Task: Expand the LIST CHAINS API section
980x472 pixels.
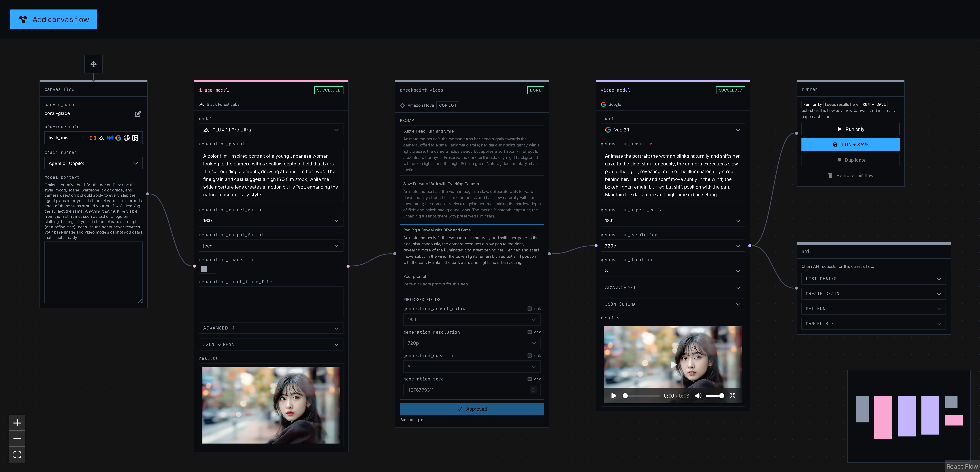Action: (873, 279)
